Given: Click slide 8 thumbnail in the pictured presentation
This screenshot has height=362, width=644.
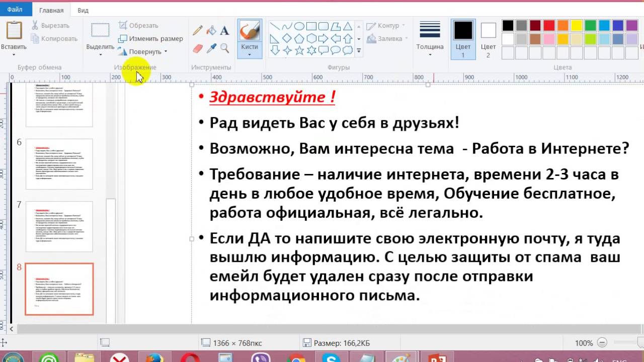Looking at the screenshot, I should 59,289.
